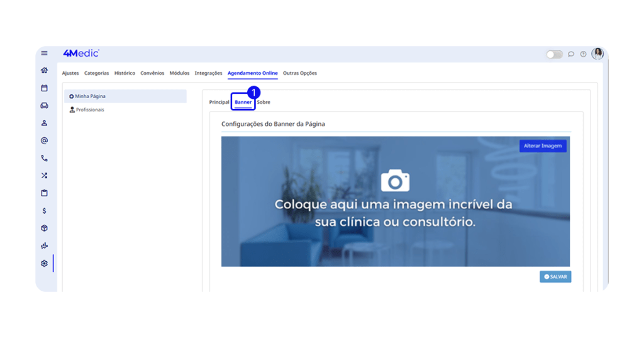Open the settings gear icon in sidebar
Viewport: 644px width, 338px height.
(44, 264)
